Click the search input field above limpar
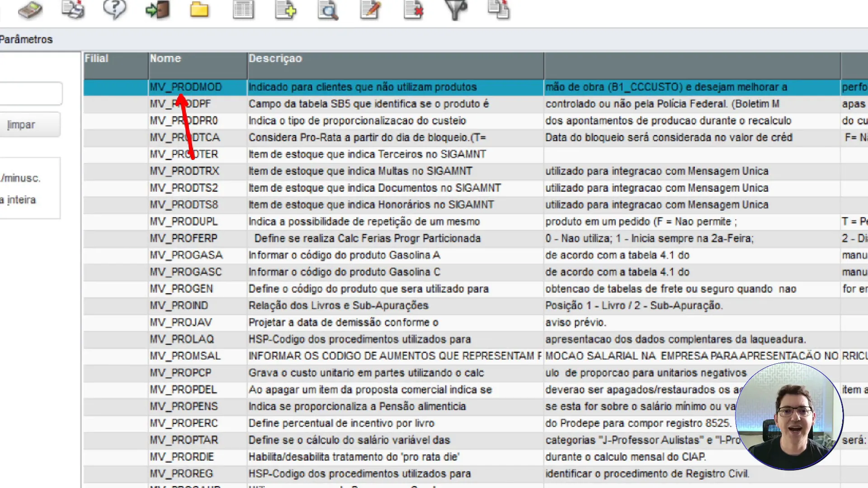The image size is (868, 488). click(30, 94)
